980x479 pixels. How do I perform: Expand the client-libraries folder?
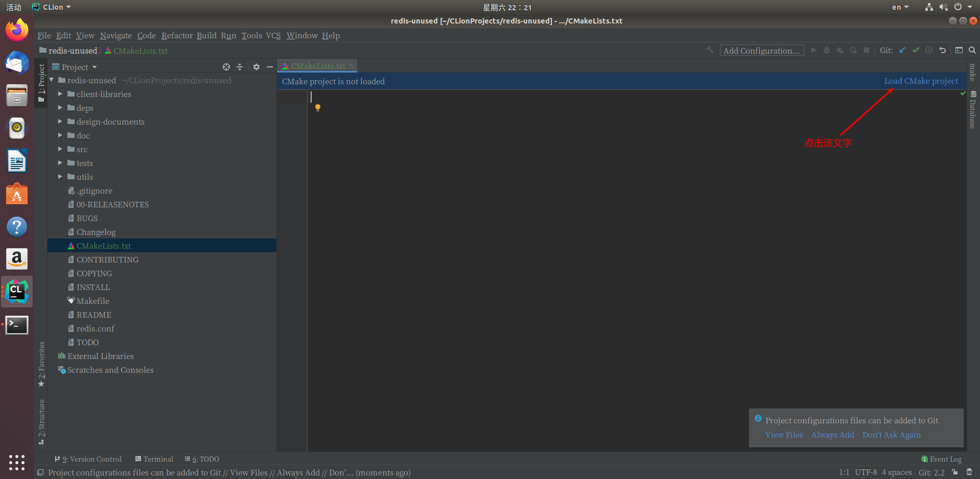tap(60, 94)
